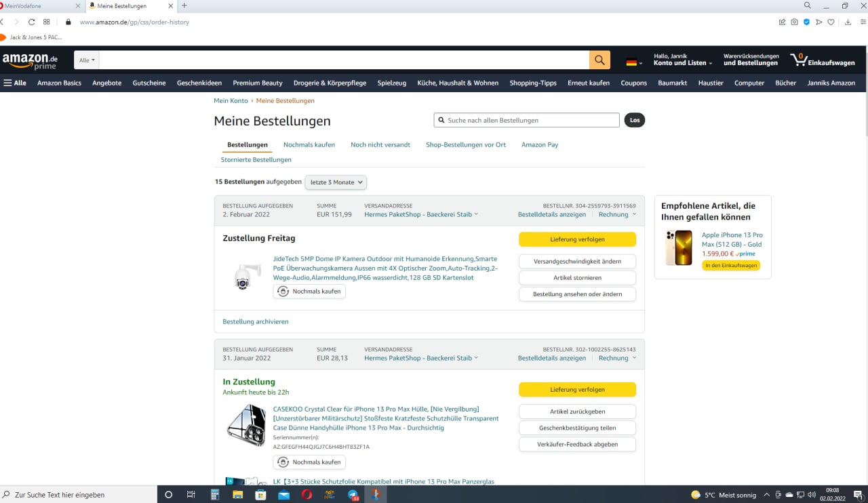Viewport: 868px width, 503px height.
Task: Switch to the 'Nochmals kaufen' tab
Action: (309, 144)
